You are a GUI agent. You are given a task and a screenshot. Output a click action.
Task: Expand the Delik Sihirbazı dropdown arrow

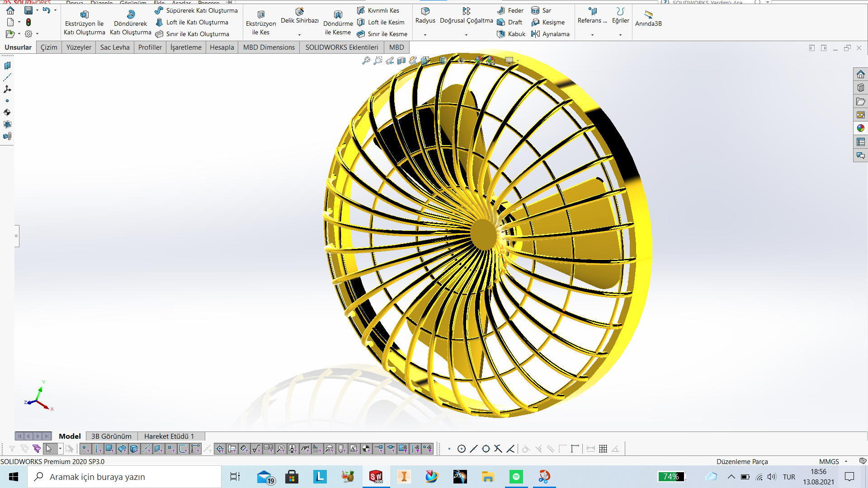pyautogui.click(x=299, y=35)
